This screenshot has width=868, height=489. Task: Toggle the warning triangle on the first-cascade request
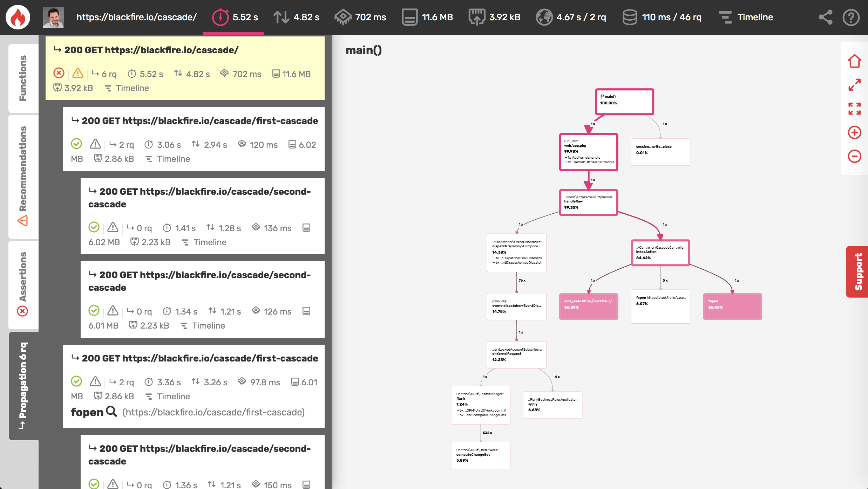point(95,144)
